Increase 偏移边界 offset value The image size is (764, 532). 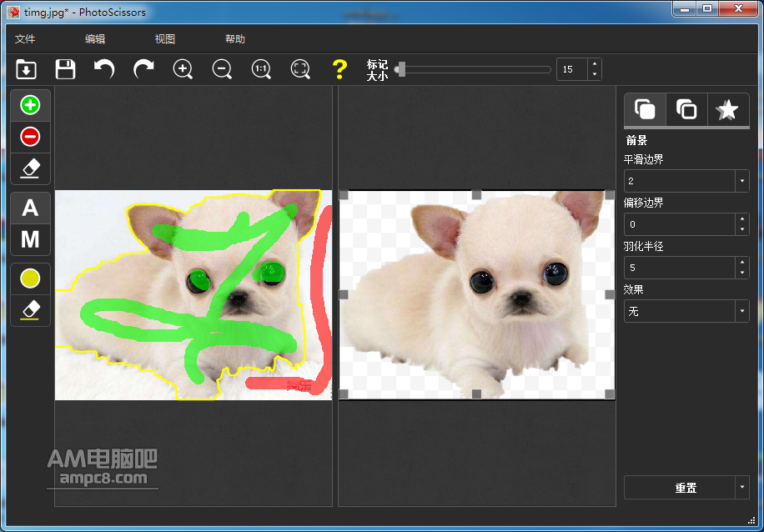point(742,219)
